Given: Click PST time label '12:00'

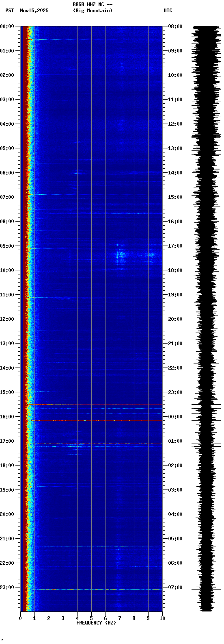Looking at the screenshot, I should (7, 319).
